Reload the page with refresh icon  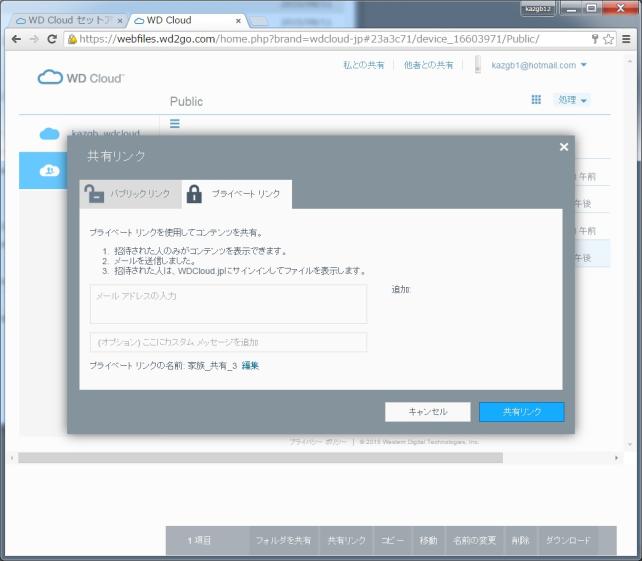pos(52,39)
